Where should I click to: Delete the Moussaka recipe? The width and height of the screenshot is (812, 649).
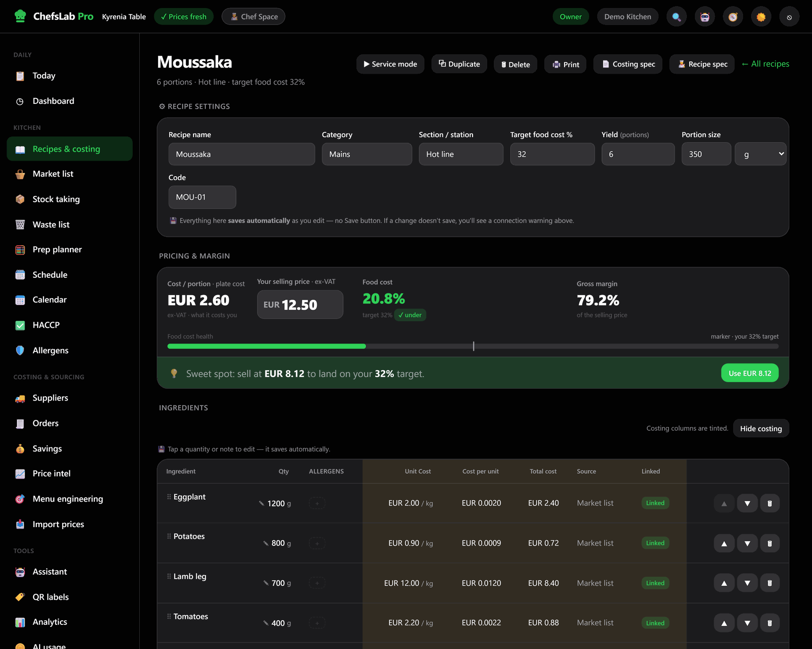(x=516, y=64)
